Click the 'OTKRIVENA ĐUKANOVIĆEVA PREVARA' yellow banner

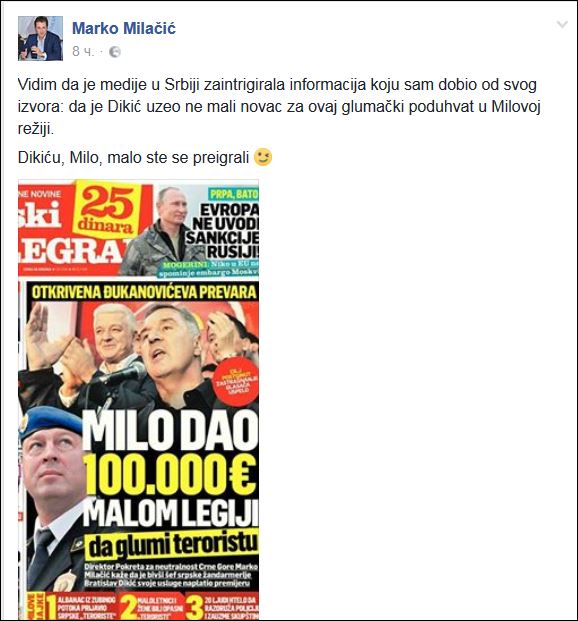point(144,292)
